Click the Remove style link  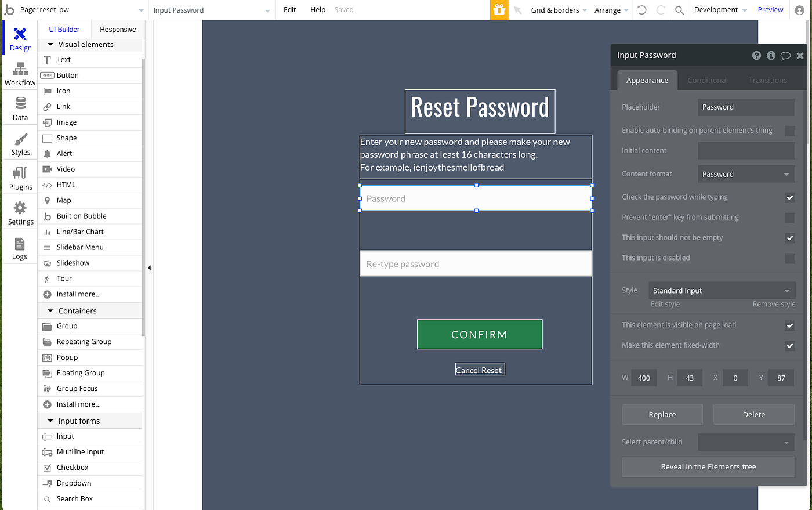coord(774,305)
